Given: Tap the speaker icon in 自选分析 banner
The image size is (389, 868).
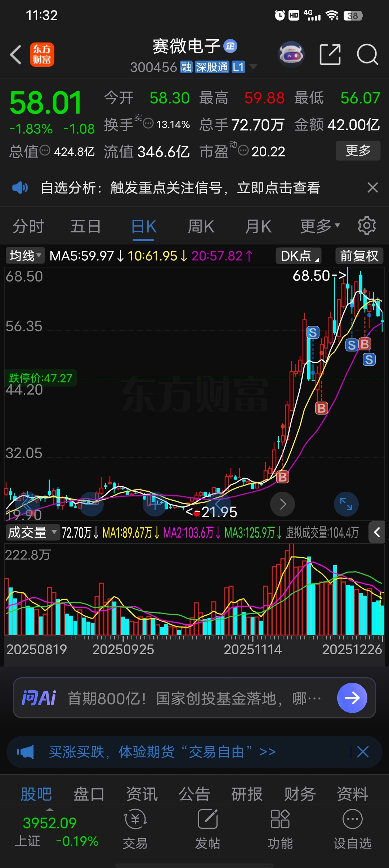Looking at the screenshot, I should 20,187.
